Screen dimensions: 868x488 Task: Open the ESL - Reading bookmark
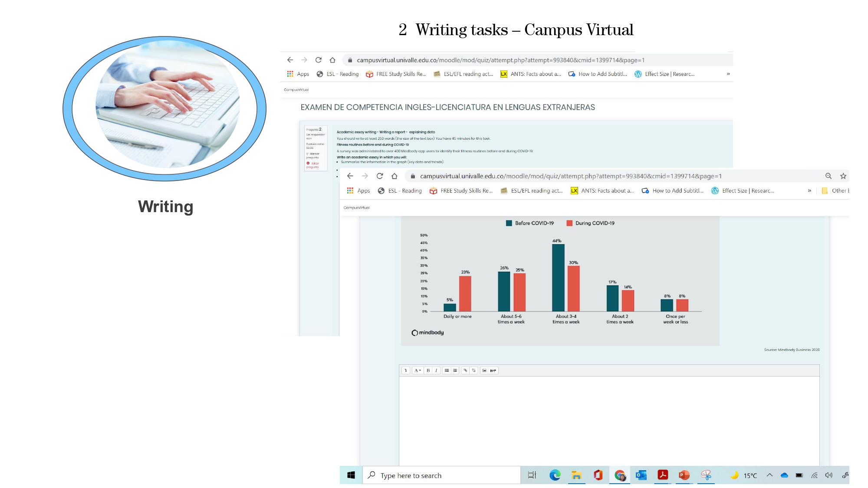[400, 190]
